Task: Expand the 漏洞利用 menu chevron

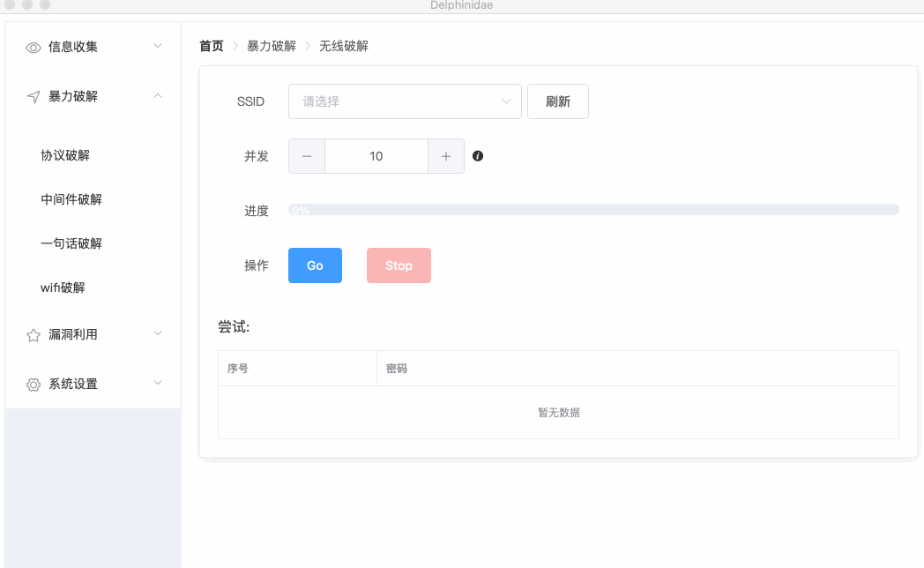Action: 158,333
